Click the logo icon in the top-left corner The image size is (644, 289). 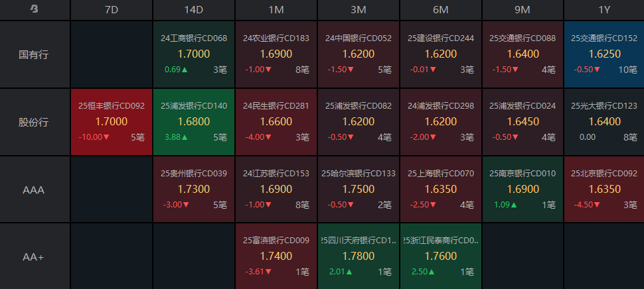coord(35,9)
